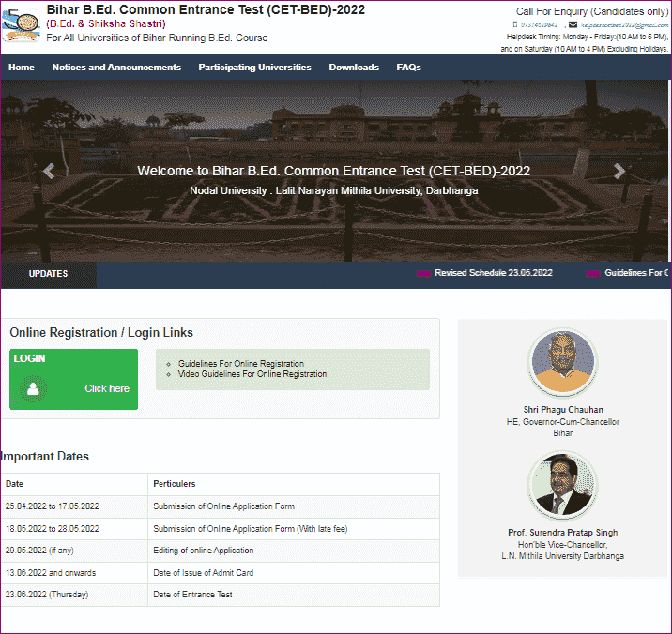The width and height of the screenshot is (672, 634).
Task: Click 'Editing of online Application' row text
Action: 204,551
